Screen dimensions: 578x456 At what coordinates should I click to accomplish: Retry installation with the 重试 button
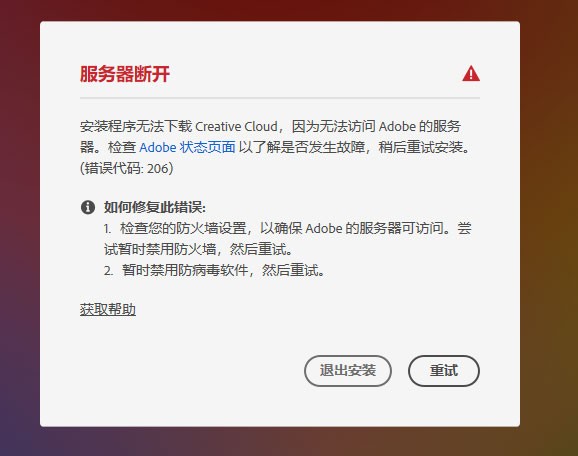tap(444, 370)
